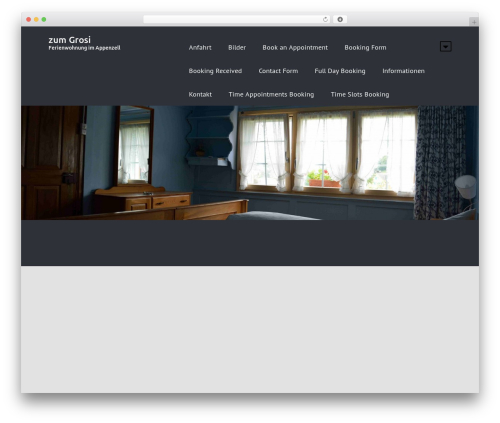
Task: Open the Anfahrt menu item
Action: coord(200,48)
